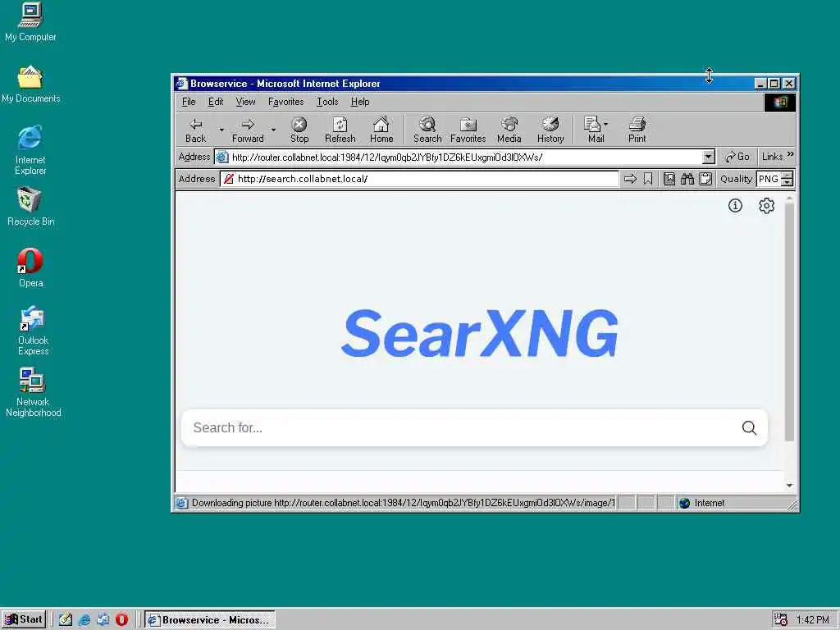Launch Opera from quick launch bar
840x630 pixels.
click(121, 619)
